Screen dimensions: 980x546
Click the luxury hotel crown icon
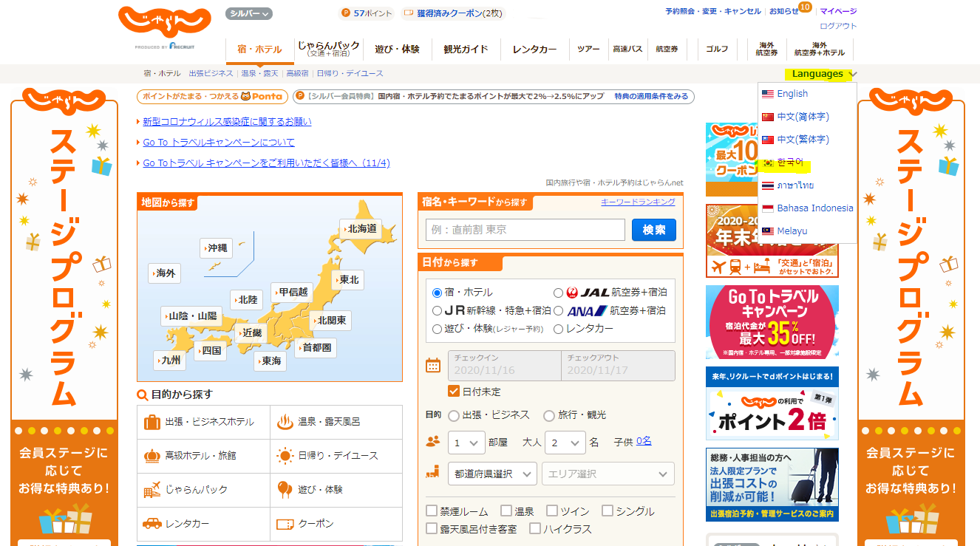click(x=152, y=456)
